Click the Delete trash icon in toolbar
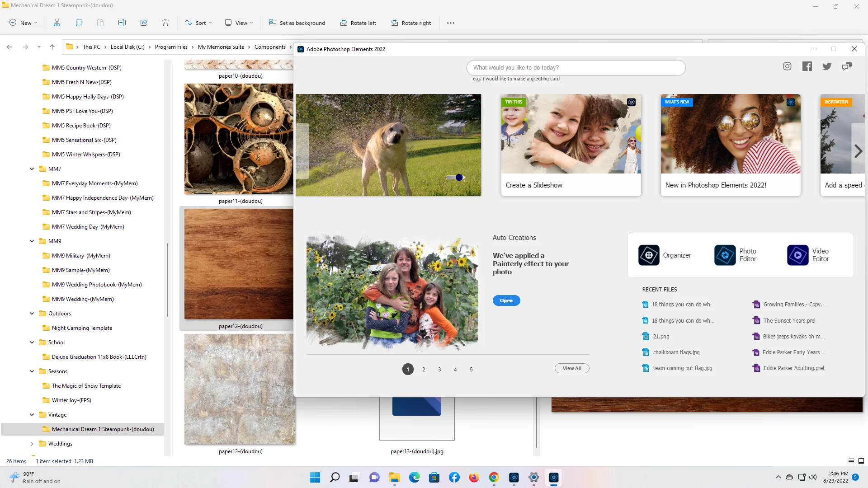 (x=165, y=23)
